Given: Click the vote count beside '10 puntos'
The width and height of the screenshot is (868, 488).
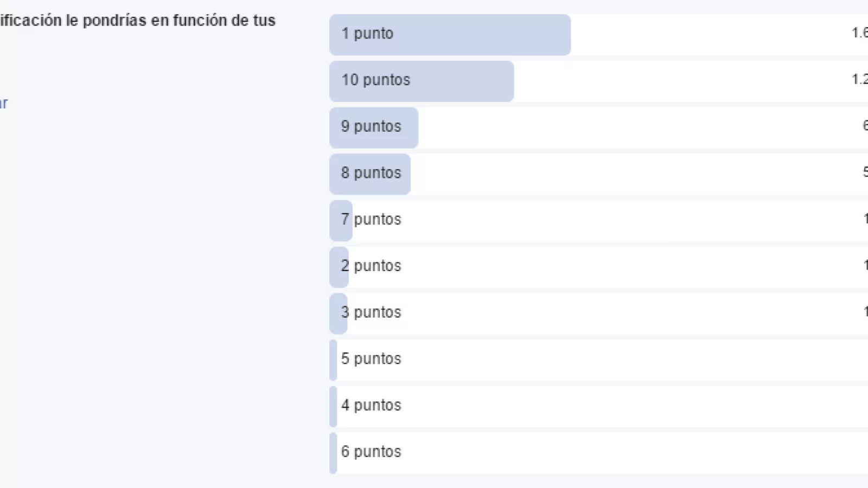Looking at the screenshot, I should [860, 80].
